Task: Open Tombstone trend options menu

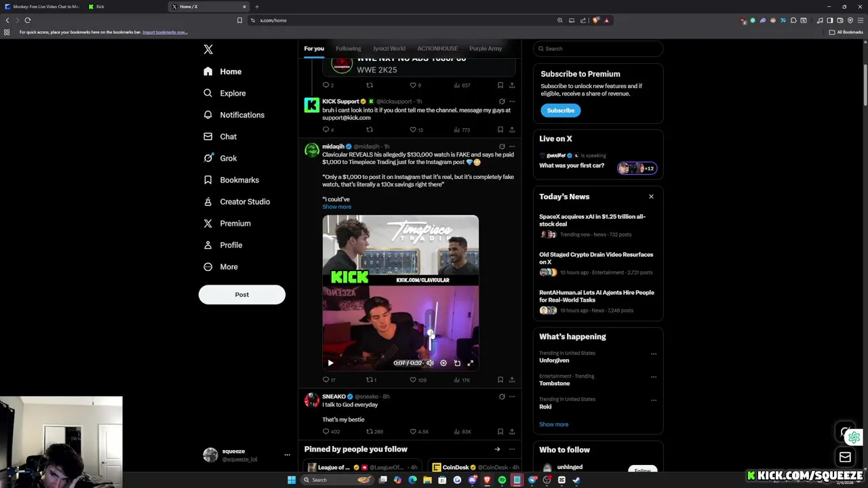Action: 654,377
